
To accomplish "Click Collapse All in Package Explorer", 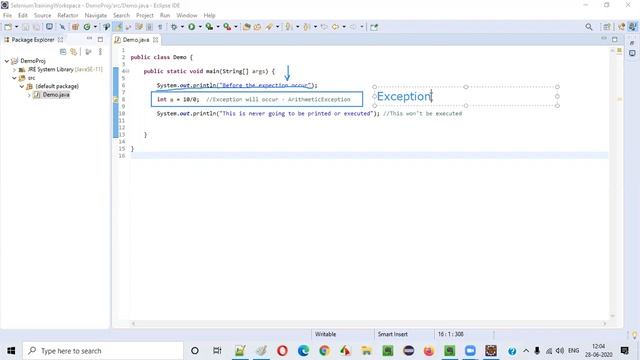I will point(63,52).
